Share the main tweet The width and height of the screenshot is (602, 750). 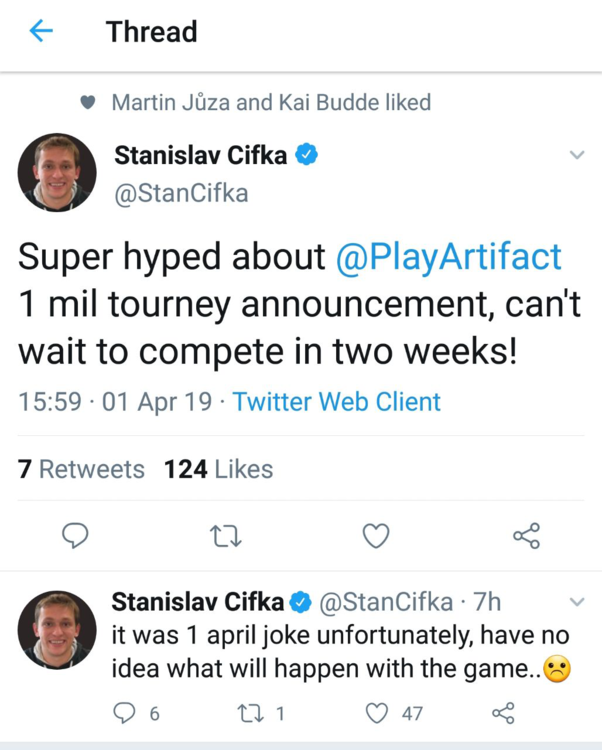point(526,537)
